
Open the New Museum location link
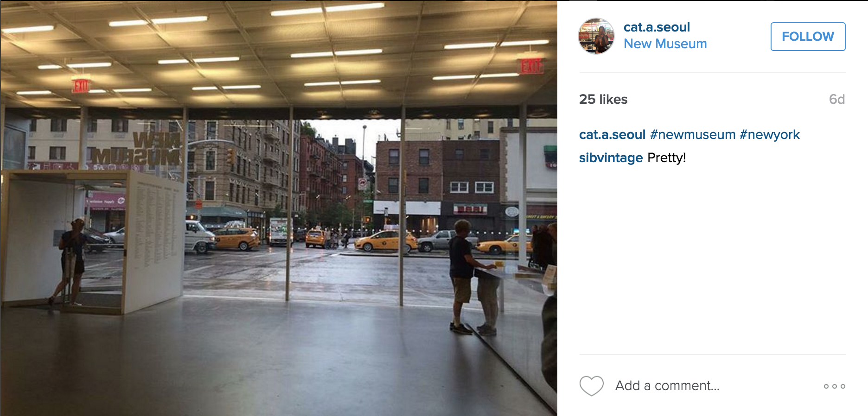(665, 44)
